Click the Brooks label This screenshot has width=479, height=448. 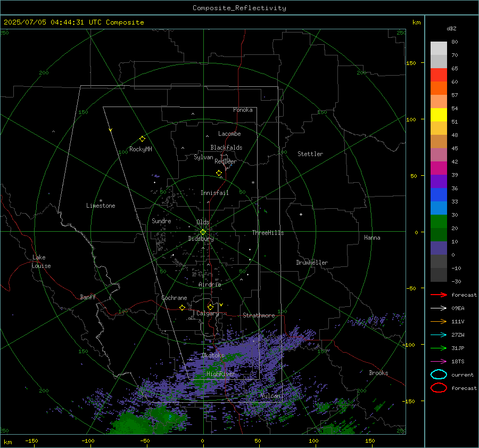point(378,373)
